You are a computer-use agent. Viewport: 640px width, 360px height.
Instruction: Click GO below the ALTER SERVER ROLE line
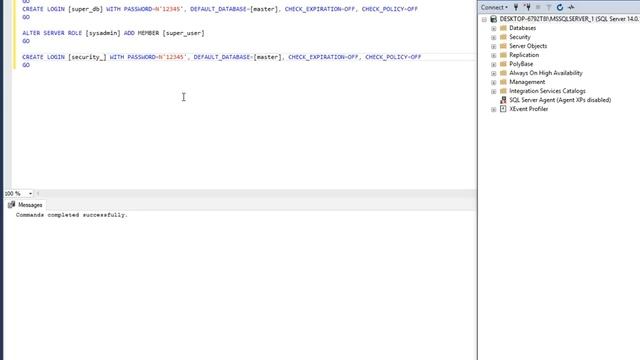(26, 41)
